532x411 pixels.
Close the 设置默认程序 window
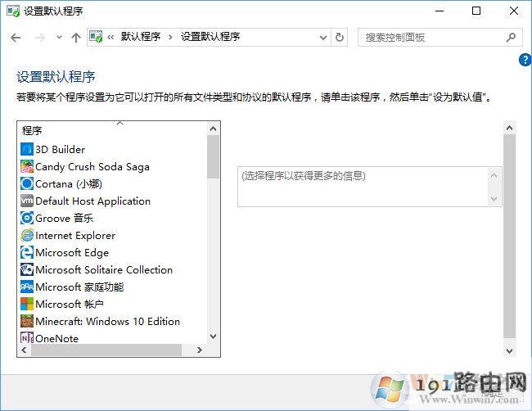514,11
